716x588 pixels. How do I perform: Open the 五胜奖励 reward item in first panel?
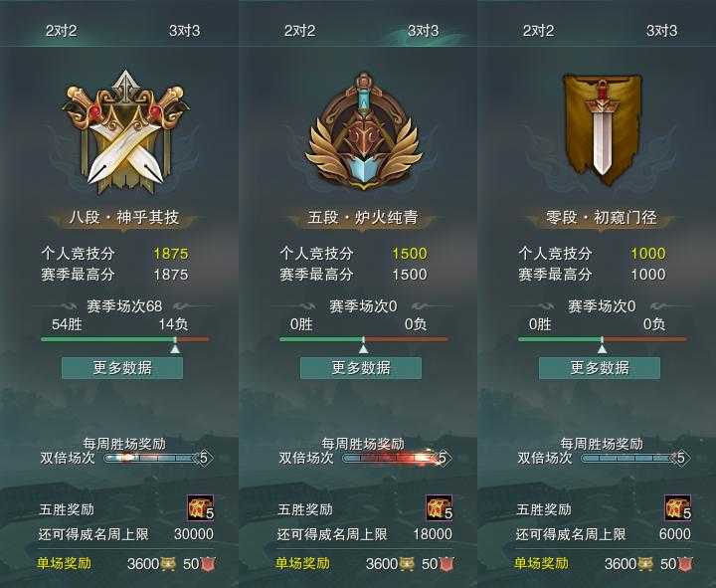pyautogui.click(x=201, y=508)
